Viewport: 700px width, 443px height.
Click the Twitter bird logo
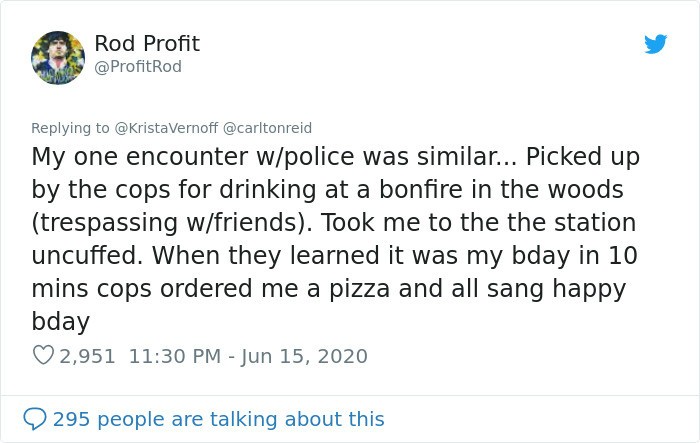pos(655,45)
